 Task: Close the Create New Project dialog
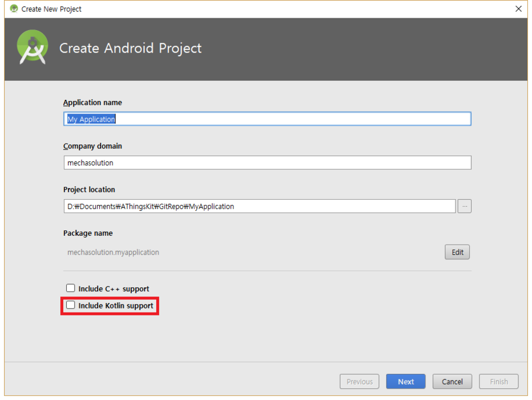tap(518, 9)
